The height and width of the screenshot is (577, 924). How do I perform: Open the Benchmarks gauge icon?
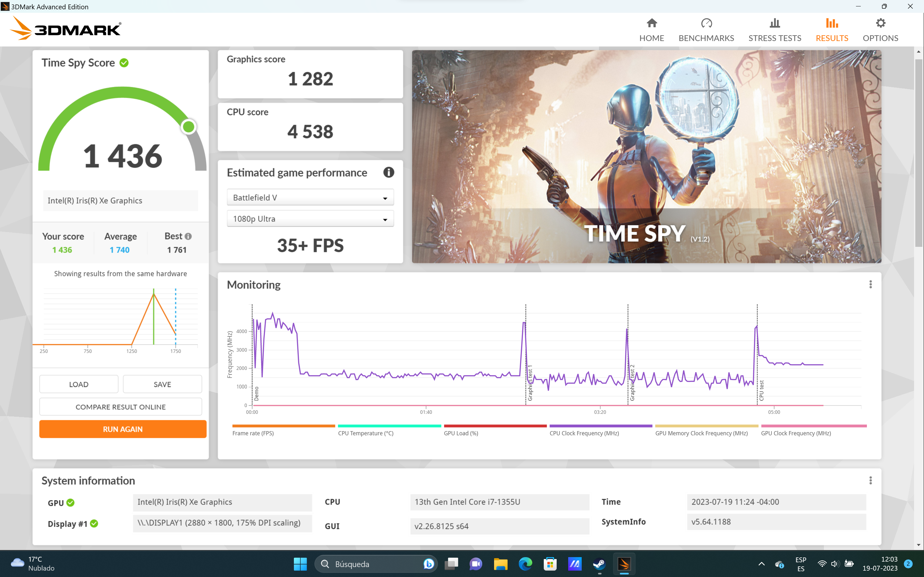click(x=706, y=24)
